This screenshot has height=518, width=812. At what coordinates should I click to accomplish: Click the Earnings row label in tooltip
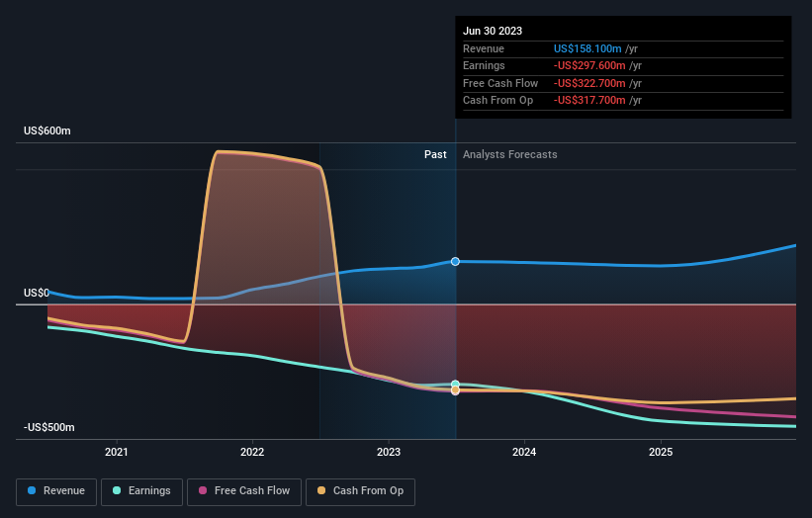tap(484, 65)
